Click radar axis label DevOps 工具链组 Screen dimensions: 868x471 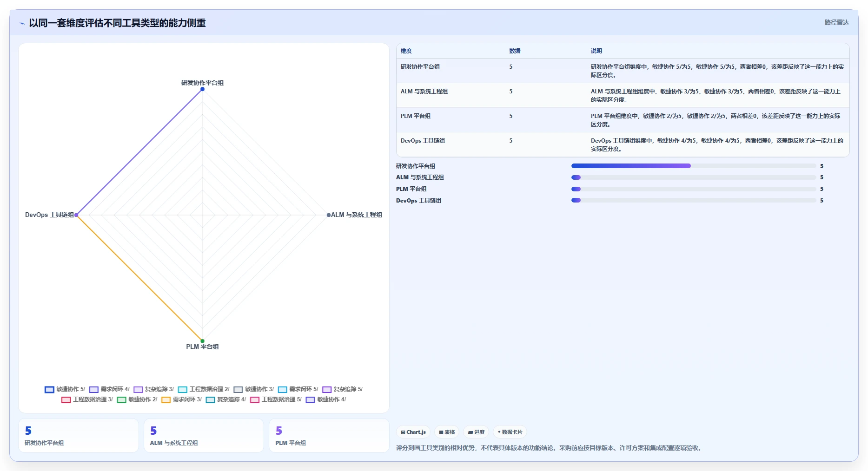(x=49, y=215)
